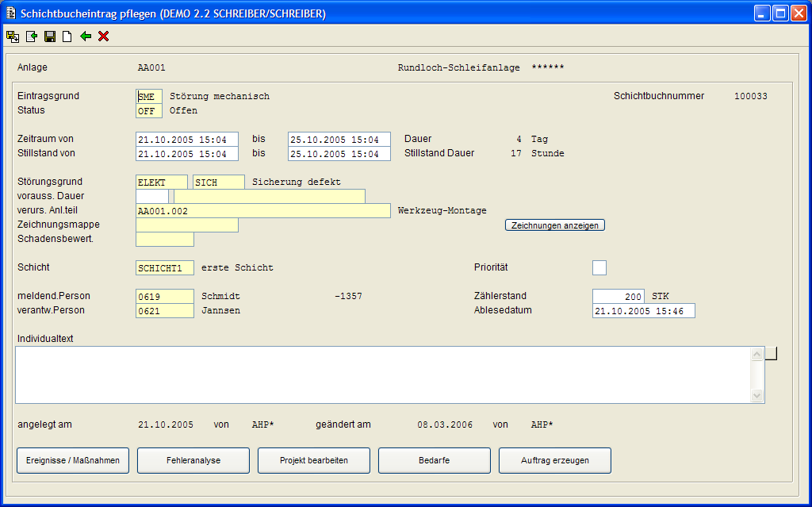
Task: Tick the Priorität checkbox
Action: [599, 267]
